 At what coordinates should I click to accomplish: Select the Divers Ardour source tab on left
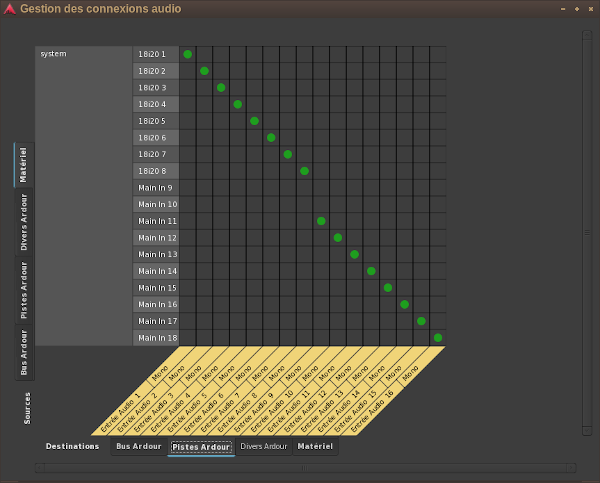pos(24,222)
